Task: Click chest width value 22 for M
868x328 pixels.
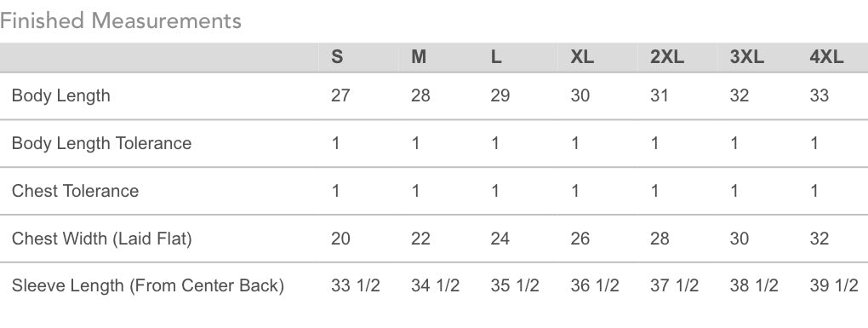Action: point(420,239)
